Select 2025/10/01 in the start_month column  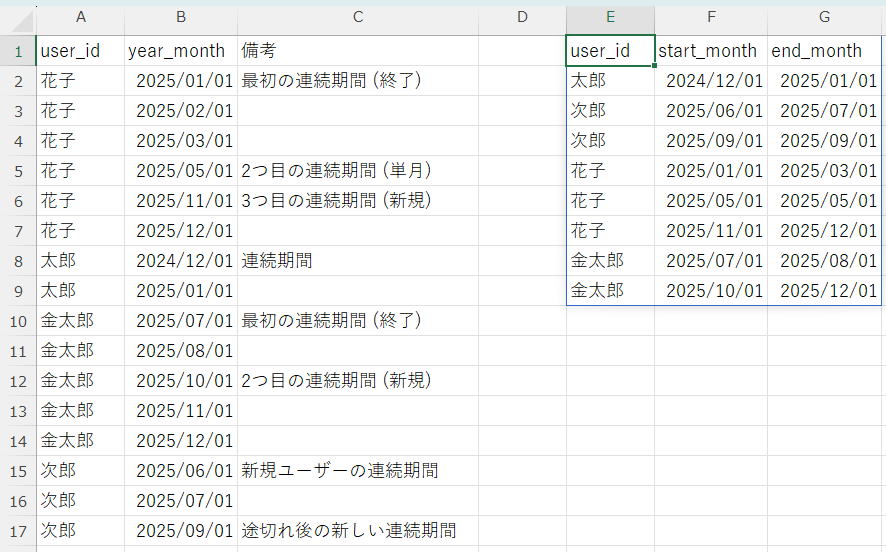pyautogui.click(x=712, y=291)
